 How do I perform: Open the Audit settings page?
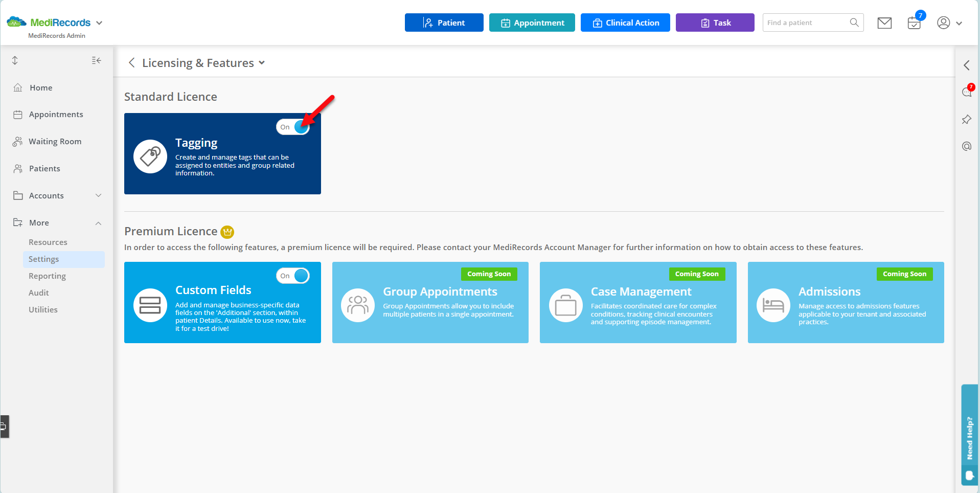tap(38, 293)
